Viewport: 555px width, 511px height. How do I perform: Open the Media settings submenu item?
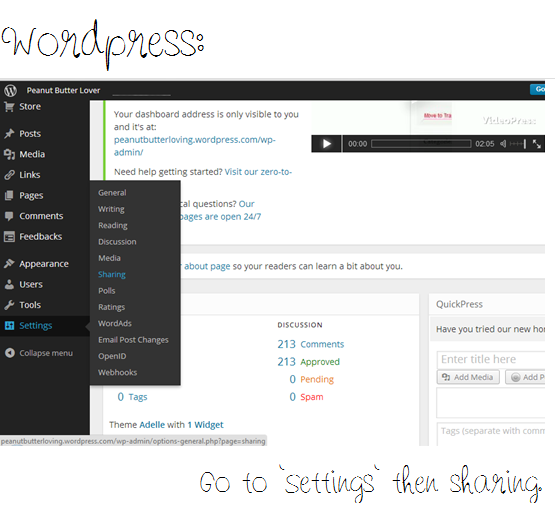(x=109, y=258)
